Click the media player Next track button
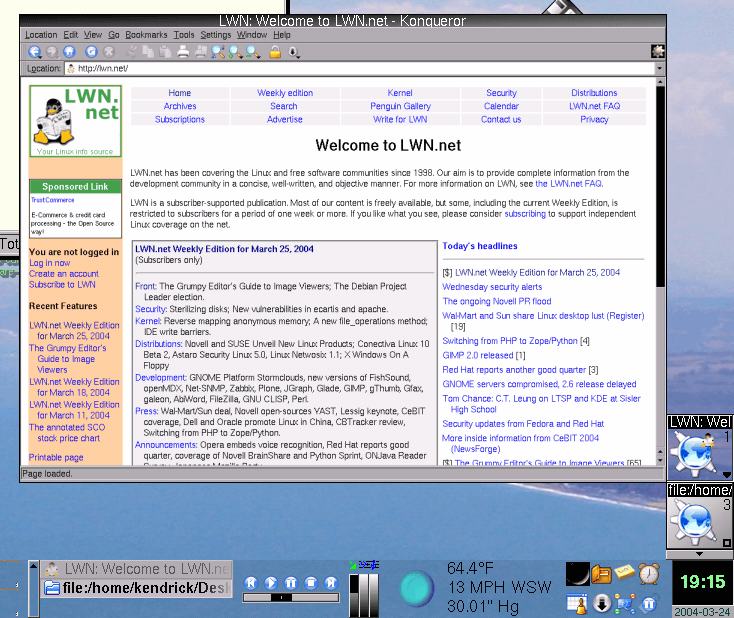This screenshot has height=618, width=734. pyautogui.click(x=331, y=582)
